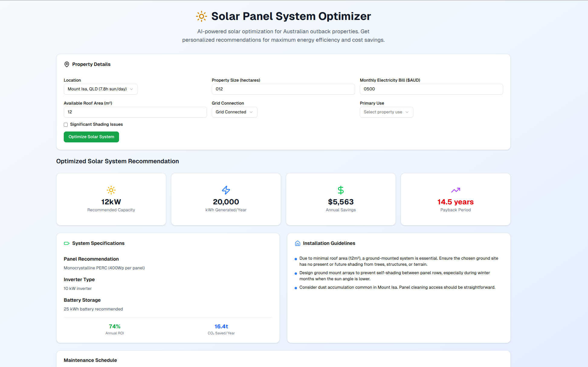The height and width of the screenshot is (367, 588).
Task: Click the 74% Annual ROI figure
Action: 115,326
